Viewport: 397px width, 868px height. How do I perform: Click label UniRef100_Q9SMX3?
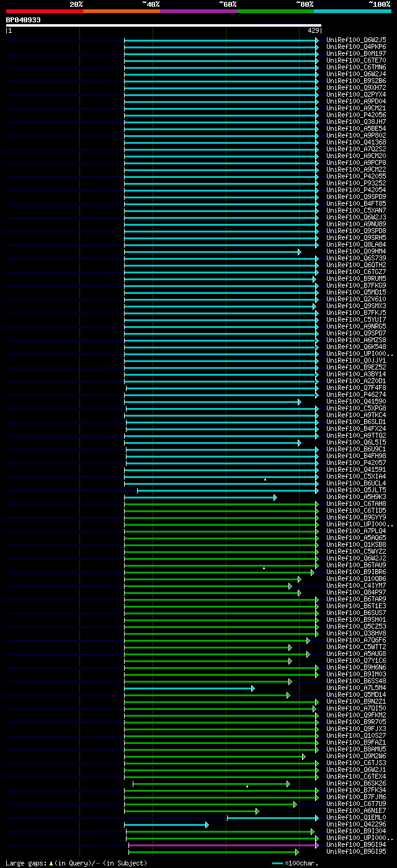tap(356, 306)
